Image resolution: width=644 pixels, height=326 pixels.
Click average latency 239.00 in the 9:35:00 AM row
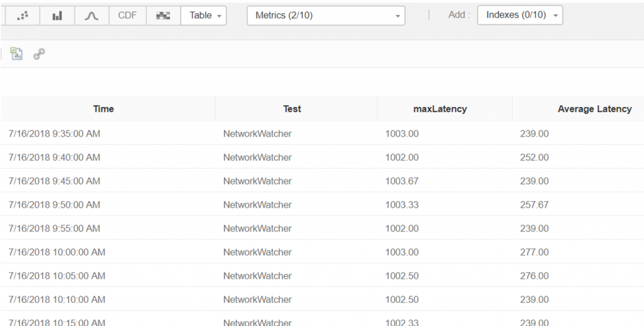(534, 133)
